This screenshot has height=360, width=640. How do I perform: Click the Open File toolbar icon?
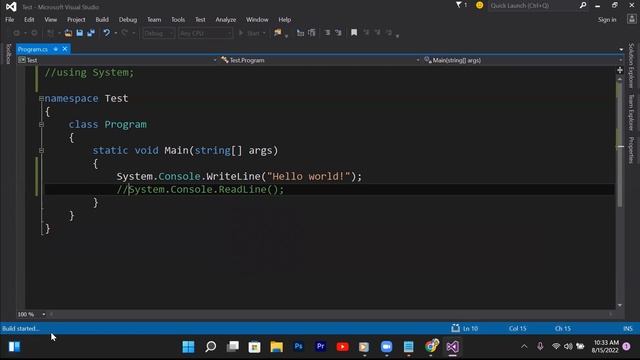tap(68, 33)
